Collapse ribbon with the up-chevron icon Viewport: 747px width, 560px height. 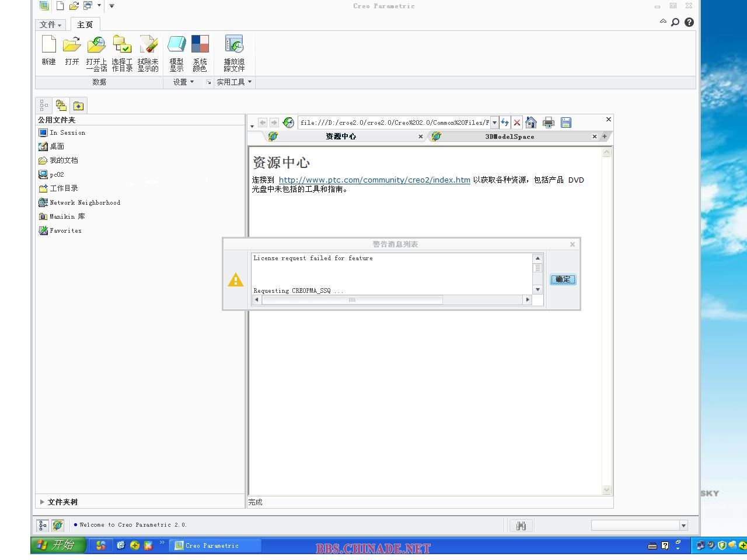663,22
